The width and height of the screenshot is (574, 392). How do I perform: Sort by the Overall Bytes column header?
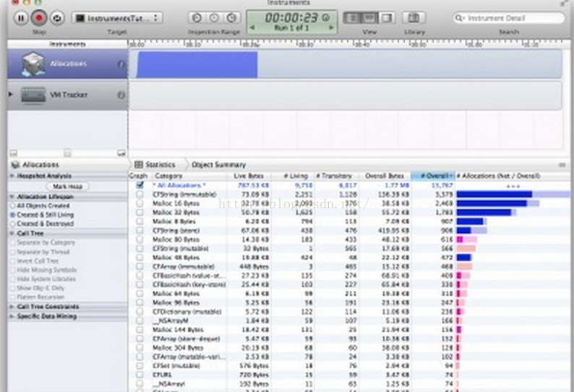click(x=385, y=176)
